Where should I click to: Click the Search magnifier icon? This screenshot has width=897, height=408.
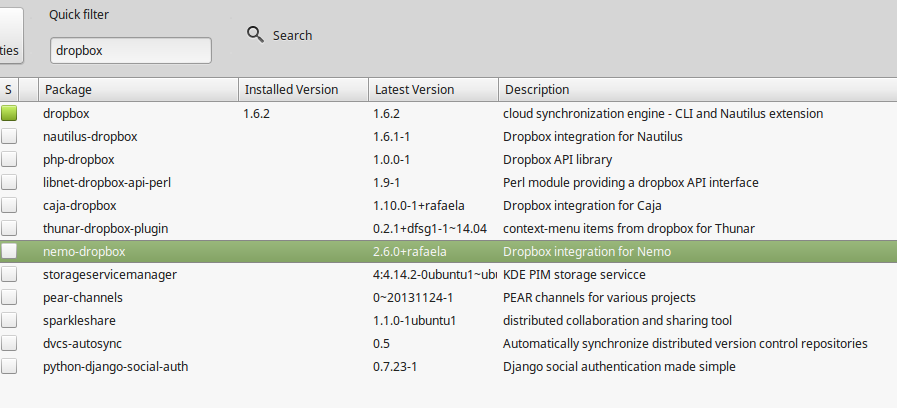(x=255, y=35)
